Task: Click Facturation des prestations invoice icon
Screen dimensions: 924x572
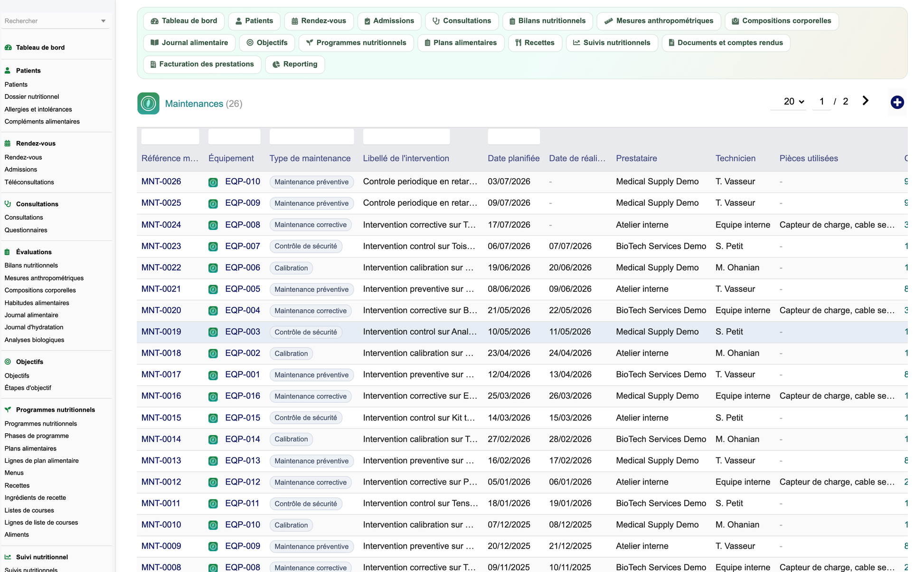Action: 153,64
